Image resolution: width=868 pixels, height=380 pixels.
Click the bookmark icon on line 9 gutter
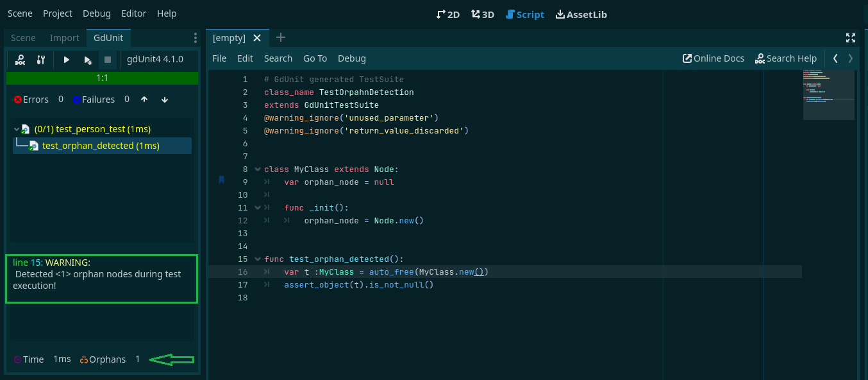tap(221, 180)
